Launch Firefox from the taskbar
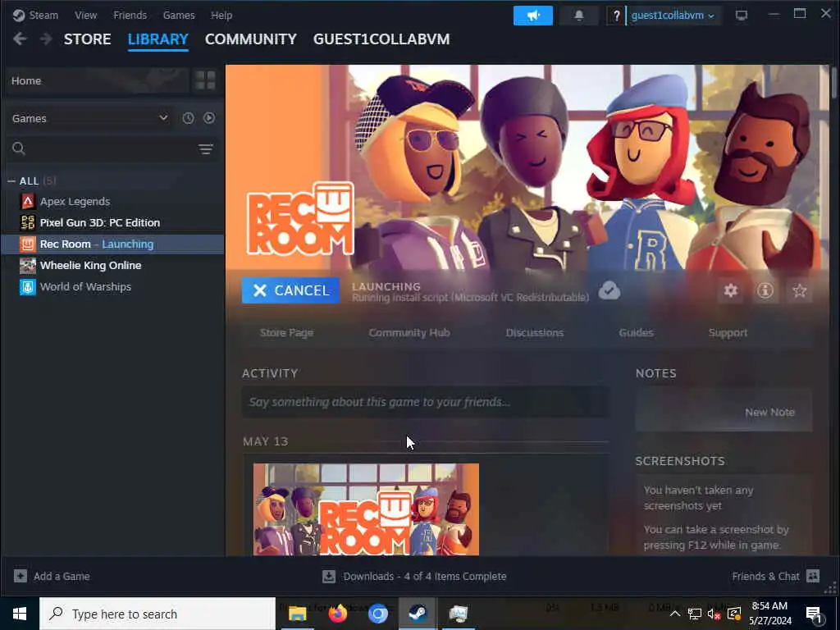This screenshot has height=630, width=840. coord(337,614)
